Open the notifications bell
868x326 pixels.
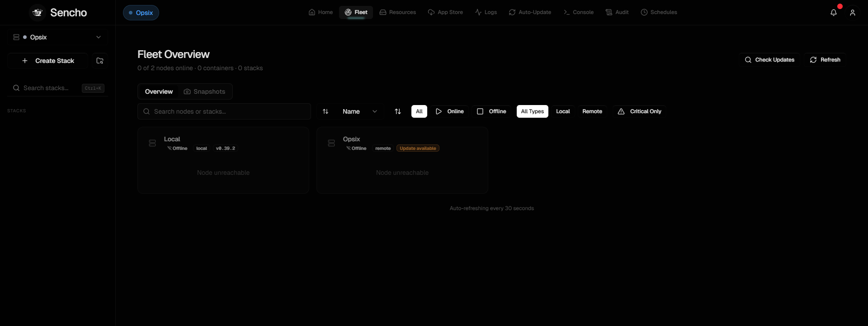click(834, 13)
